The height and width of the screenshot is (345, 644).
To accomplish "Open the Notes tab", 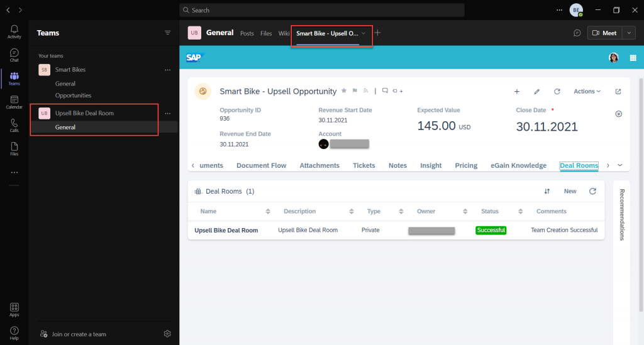I will (x=397, y=165).
